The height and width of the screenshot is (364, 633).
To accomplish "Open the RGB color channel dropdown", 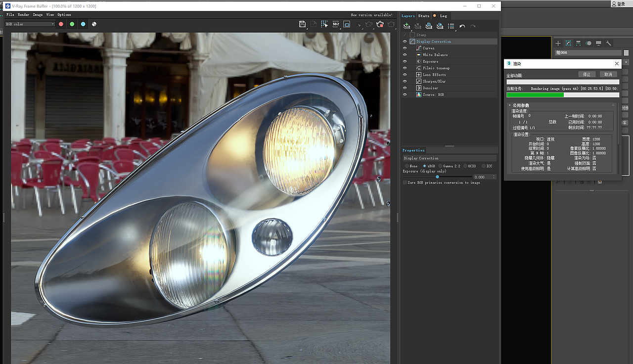I will coord(30,24).
